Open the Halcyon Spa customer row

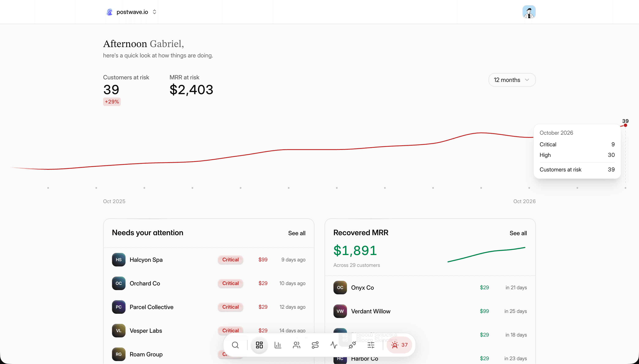coord(209,260)
